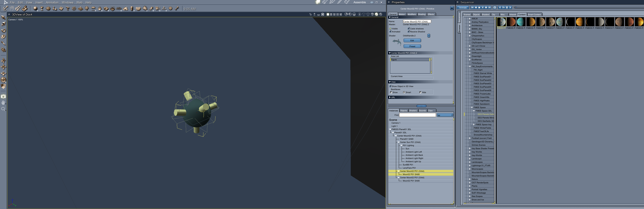Select the Rotate tool in left toolbar
The height and width of the screenshot is (209, 644).
click(3, 31)
